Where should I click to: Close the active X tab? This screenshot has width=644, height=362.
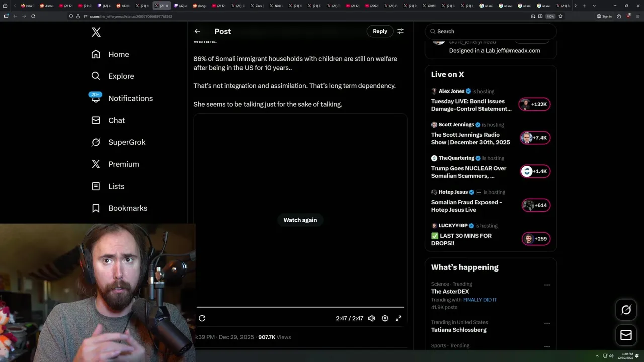click(x=167, y=6)
